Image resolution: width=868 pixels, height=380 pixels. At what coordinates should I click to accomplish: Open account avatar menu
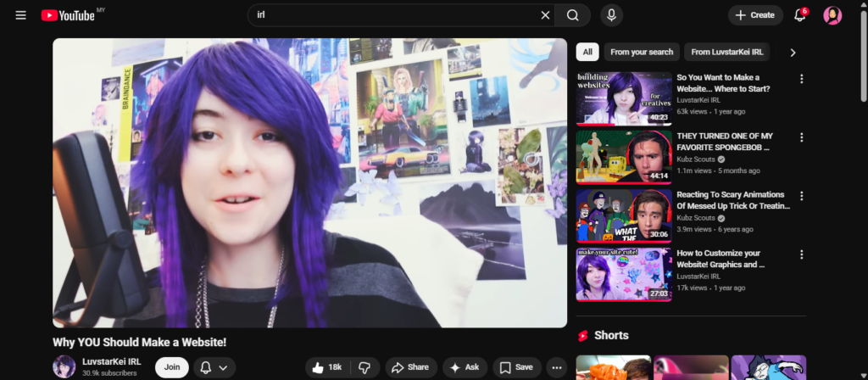(x=832, y=15)
